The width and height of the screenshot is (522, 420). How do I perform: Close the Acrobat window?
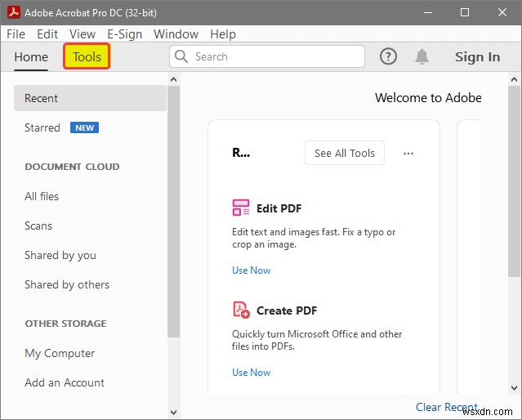tap(502, 12)
